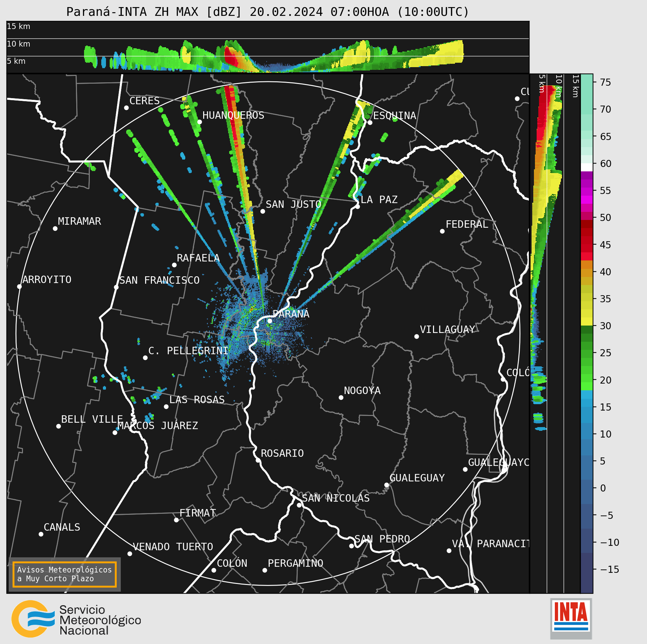Click the LAS ROSAS city label
Image resolution: width=647 pixels, height=644 pixels.
(x=197, y=400)
